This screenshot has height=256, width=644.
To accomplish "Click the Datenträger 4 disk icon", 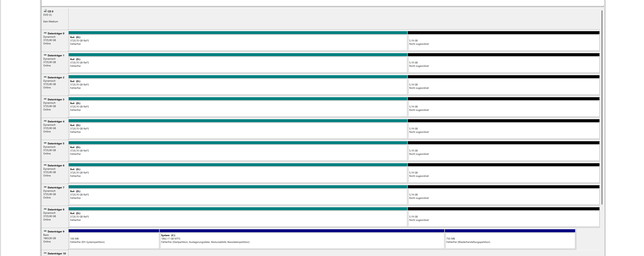I will [45, 121].
